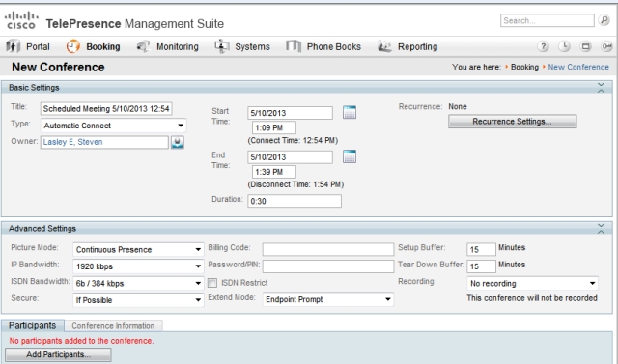
Task: Click the Setup Buffer minutes field
Action: click(x=481, y=249)
